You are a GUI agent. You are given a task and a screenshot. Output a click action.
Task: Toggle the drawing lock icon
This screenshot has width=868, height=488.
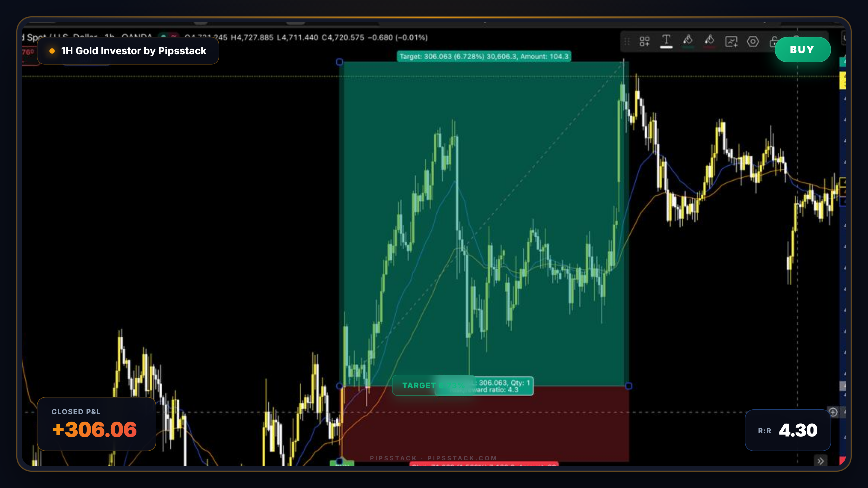773,41
